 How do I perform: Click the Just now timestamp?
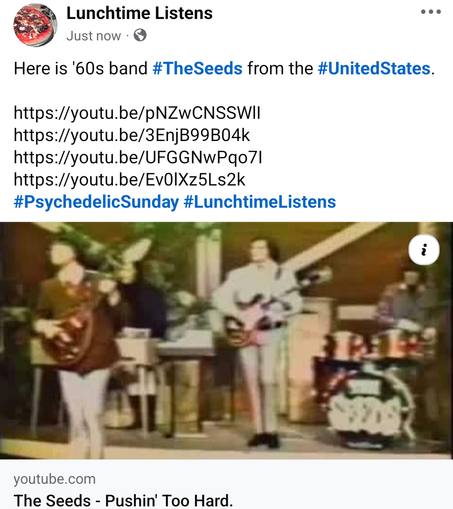coord(93,36)
